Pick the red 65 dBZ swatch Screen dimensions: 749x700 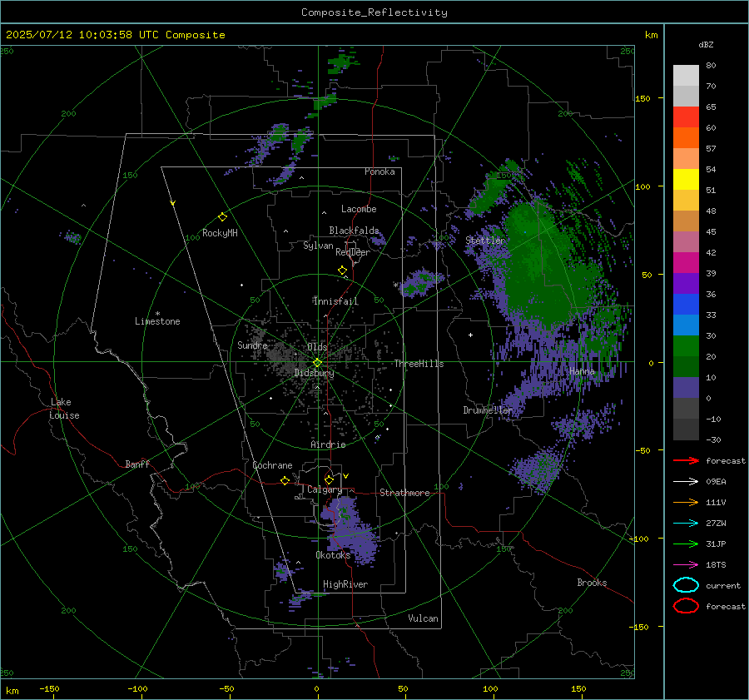pyautogui.click(x=686, y=117)
